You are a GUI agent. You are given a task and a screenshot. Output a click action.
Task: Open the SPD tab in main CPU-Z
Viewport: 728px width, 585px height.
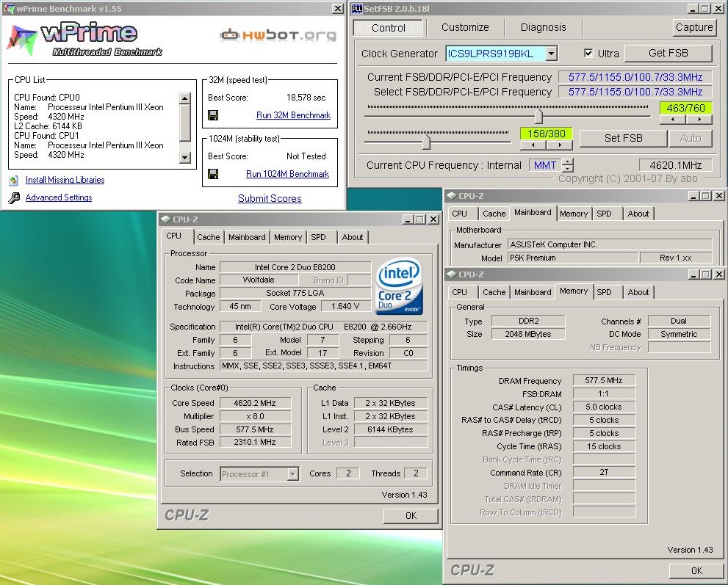319,237
